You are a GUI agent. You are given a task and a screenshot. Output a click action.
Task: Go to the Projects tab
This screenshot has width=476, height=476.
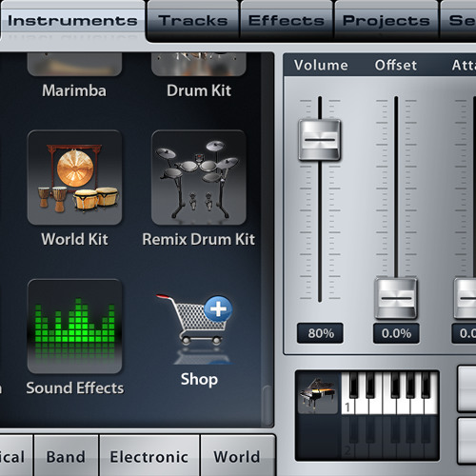pyautogui.click(x=387, y=21)
